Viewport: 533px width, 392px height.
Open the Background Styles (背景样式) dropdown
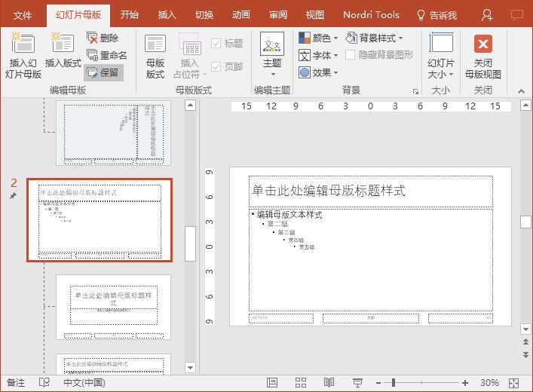(x=375, y=38)
